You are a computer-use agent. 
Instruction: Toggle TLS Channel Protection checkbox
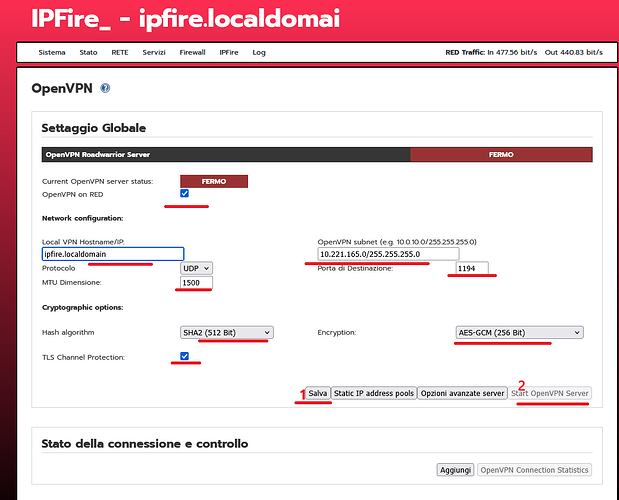click(x=184, y=356)
